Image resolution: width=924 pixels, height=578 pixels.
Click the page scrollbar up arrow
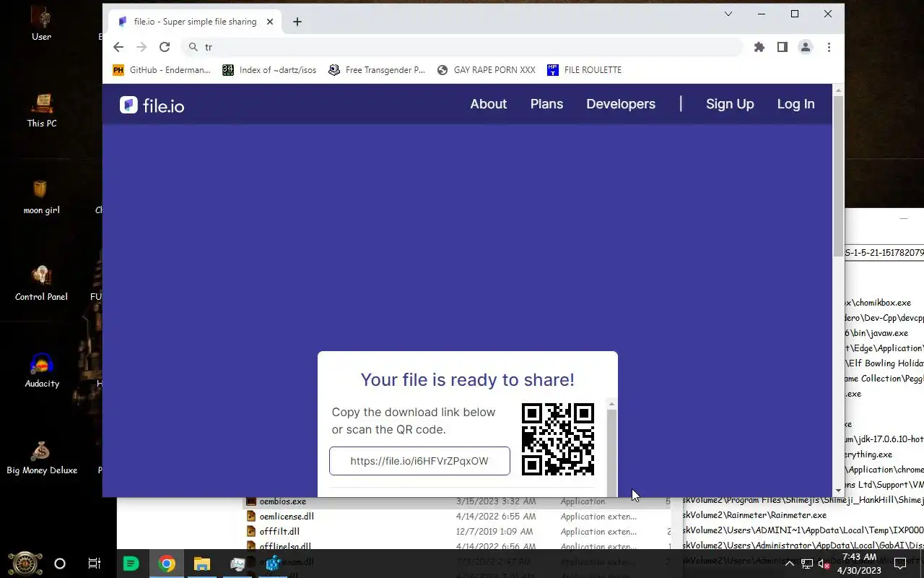click(838, 90)
